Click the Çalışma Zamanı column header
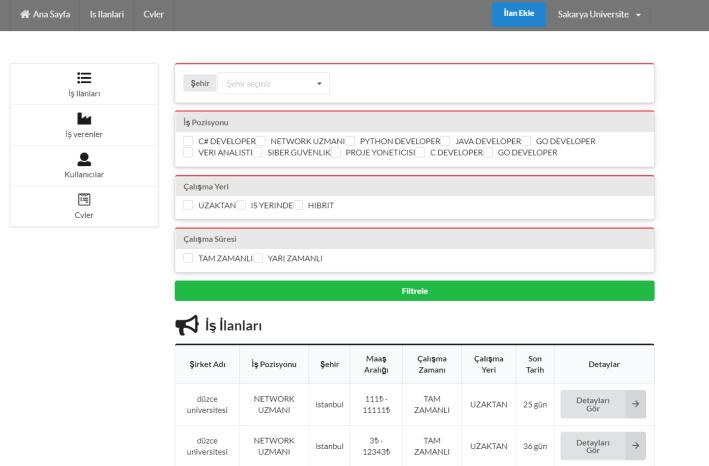 click(x=432, y=364)
